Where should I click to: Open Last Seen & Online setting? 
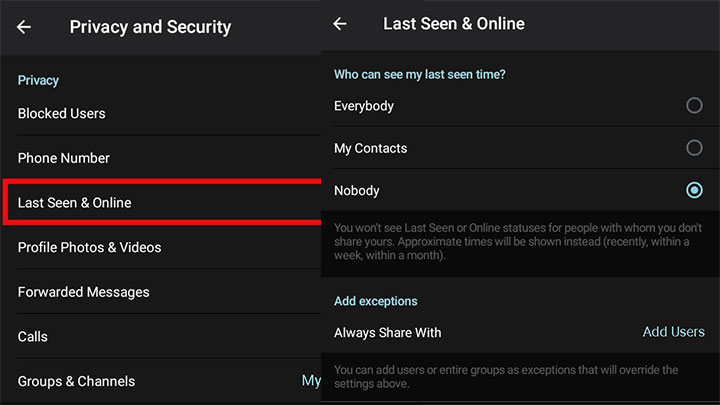(x=163, y=202)
